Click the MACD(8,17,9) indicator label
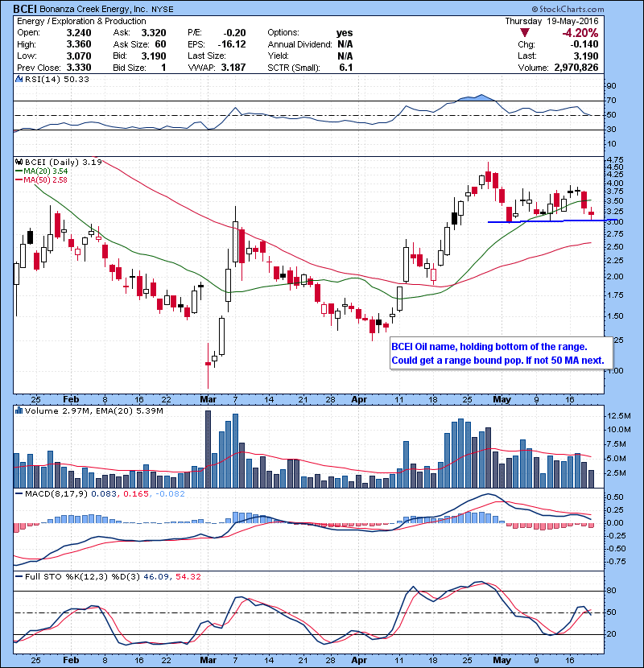 (56, 494)
